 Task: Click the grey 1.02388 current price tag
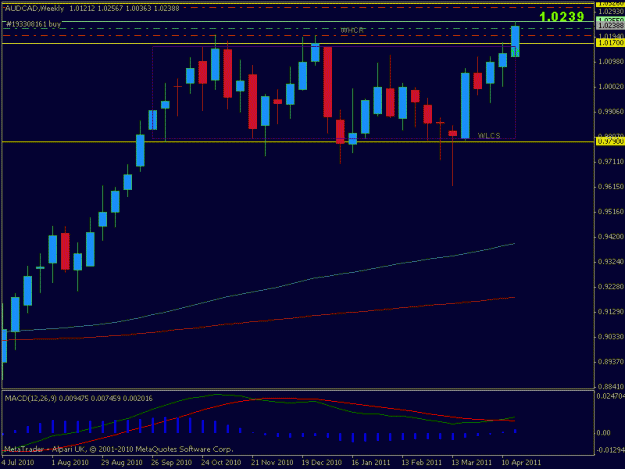pyautogui.click(x=610, y=26)
